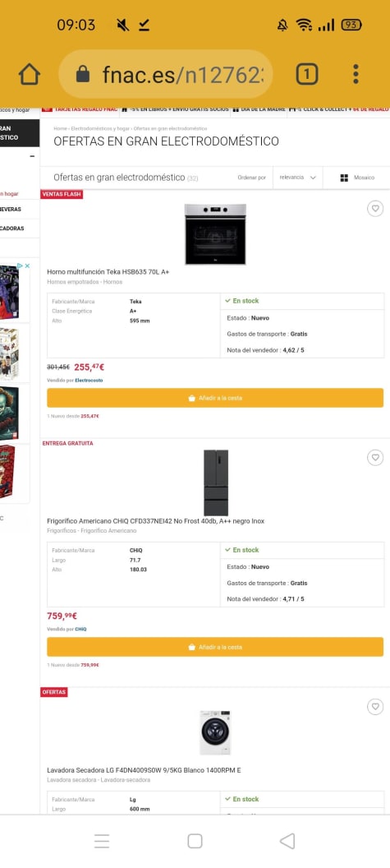Add LG washer-dryer to wishlist heart
Image resolution: width=390 pixels, height=868 pixels.
pos(375,707)
